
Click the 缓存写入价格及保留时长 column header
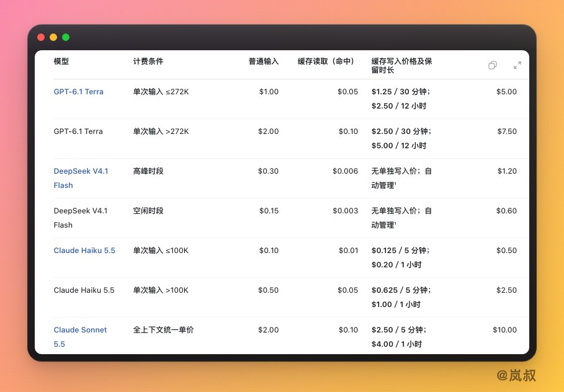(x=402, y=66)
